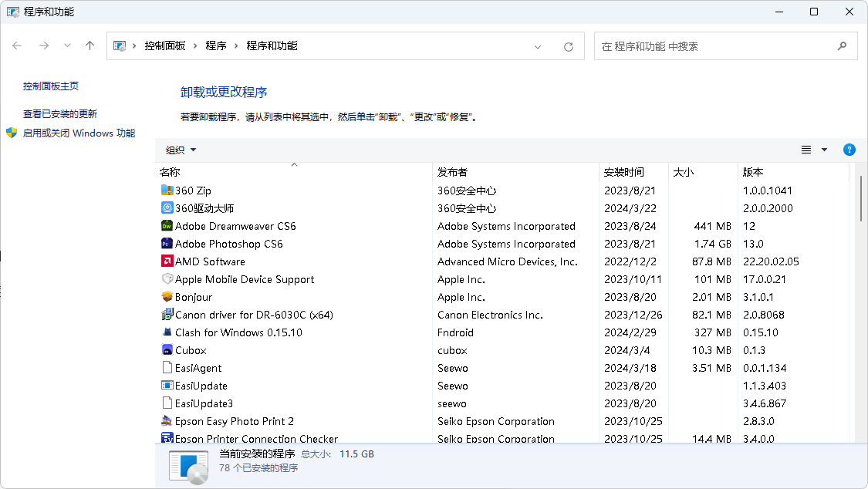Screen dimensions: 868x489
Task: Sort by 安装时间 column header
Action: (x=634, y=172)
